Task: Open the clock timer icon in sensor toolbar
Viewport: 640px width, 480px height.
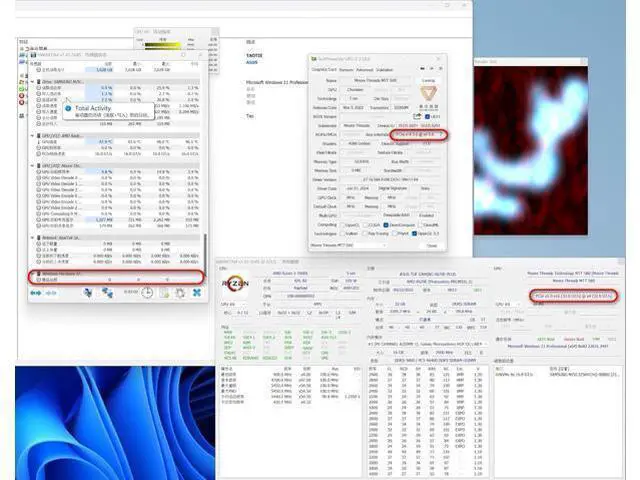Action: (147, 293)
